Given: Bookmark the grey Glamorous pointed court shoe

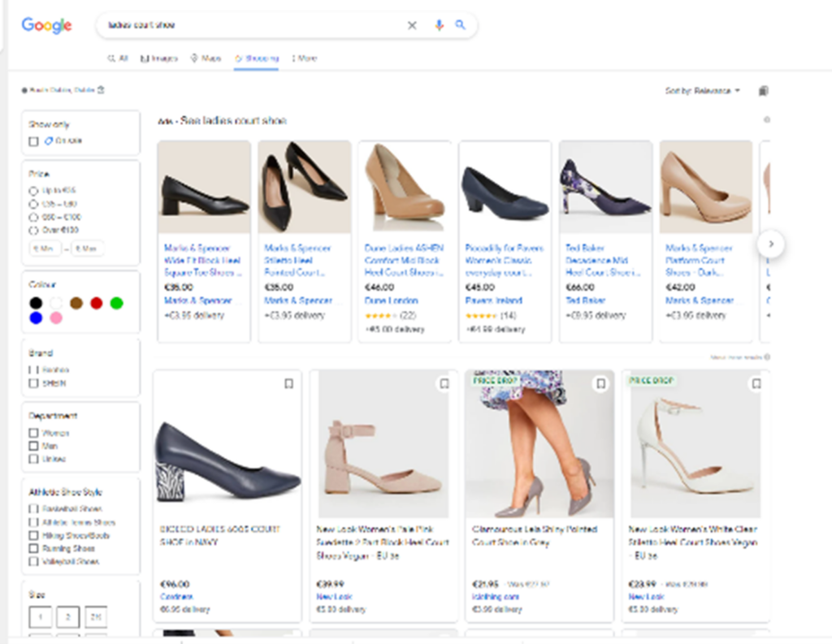Looking at the screenshot, I should (x=600, y=383).
